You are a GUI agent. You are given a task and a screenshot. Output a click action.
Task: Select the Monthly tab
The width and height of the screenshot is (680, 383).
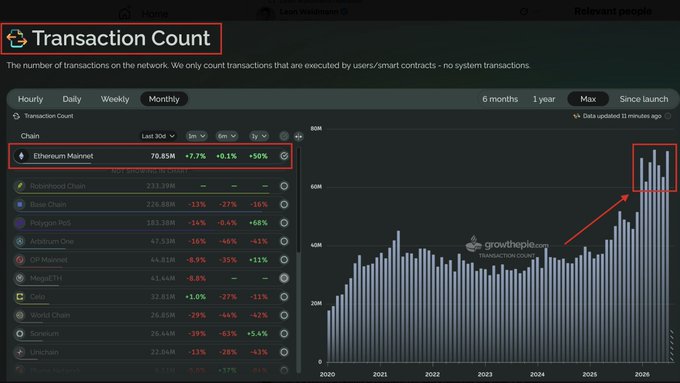[164, 99]
